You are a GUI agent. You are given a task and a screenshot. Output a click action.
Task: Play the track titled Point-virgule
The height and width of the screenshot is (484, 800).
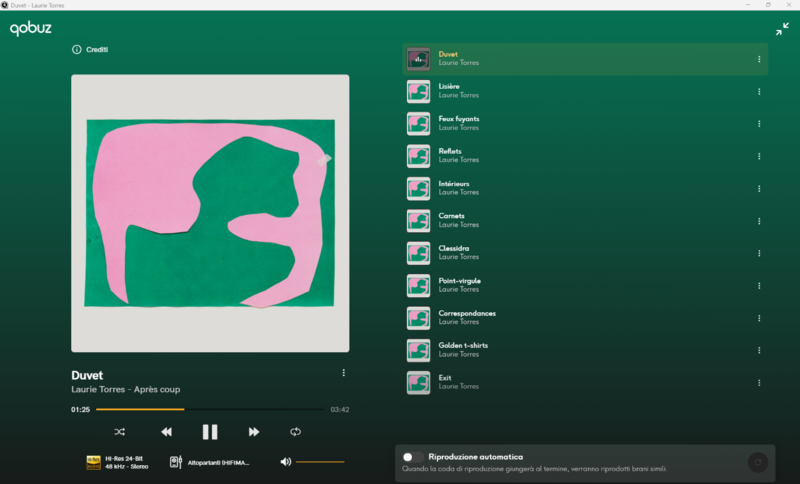pyautogui.click(x=459, y=281)
